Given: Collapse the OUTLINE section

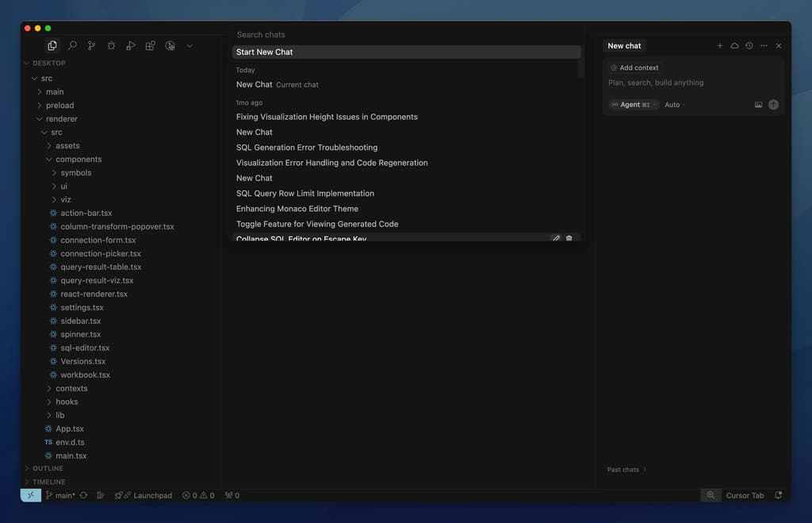Looking at the screenshot, I should coord(44,468).
